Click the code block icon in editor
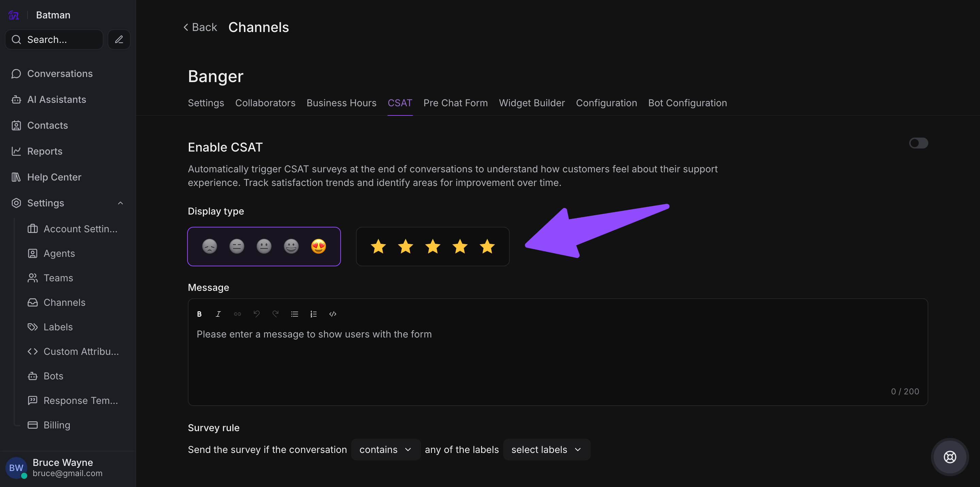The width and height of the screenshot is (980, 487). (x=332, y=314)
